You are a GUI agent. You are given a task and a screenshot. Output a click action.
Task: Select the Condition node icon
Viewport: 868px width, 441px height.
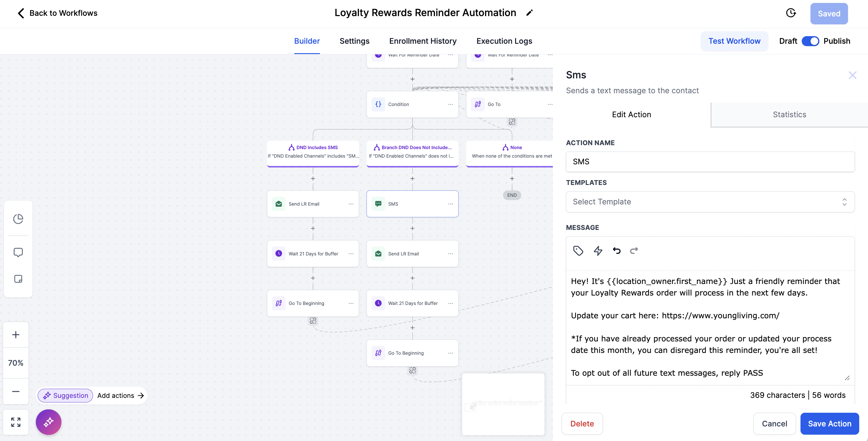pos(378,104)
